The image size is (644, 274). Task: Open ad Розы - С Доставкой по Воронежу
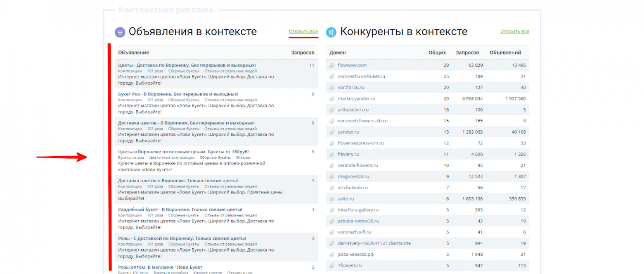point(182,238)
